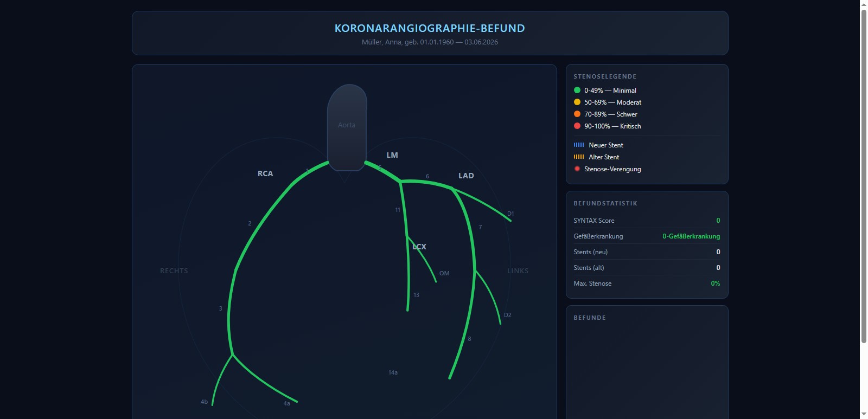
Task: Click the green Minimal stenosis legend dot
Action: click(x=577, y=90)
